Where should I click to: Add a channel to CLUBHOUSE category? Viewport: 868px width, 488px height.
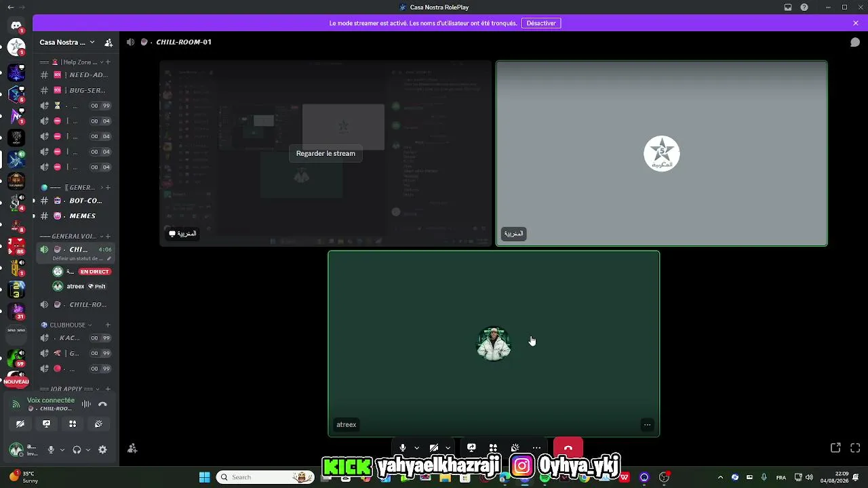(108, 325)
